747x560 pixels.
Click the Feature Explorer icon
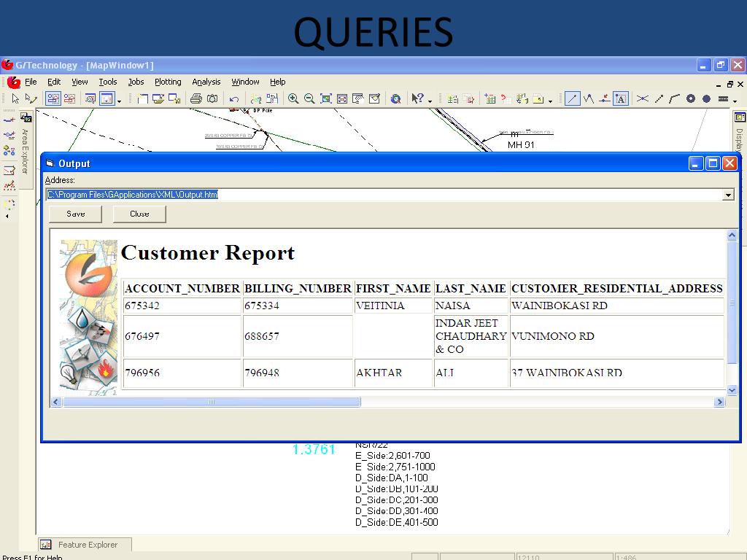click(x=46, y=544)
